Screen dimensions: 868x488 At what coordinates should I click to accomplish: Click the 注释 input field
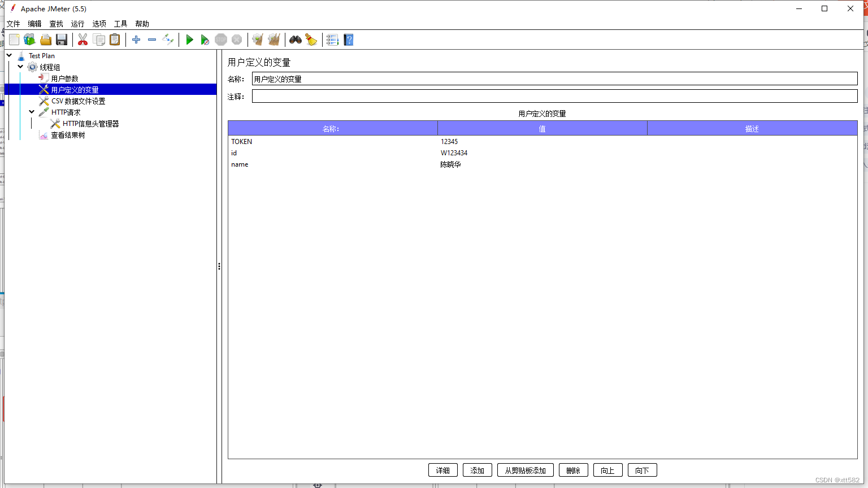click(x=554, y=96)
